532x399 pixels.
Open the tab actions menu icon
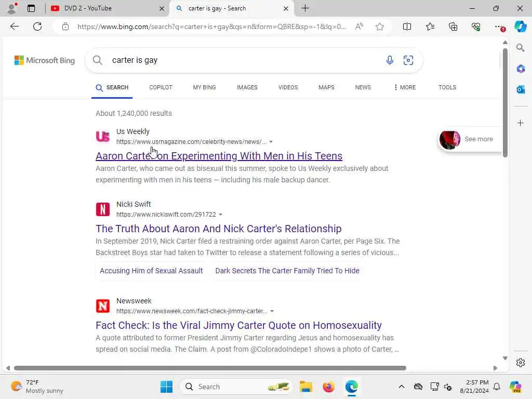[31, 8]
